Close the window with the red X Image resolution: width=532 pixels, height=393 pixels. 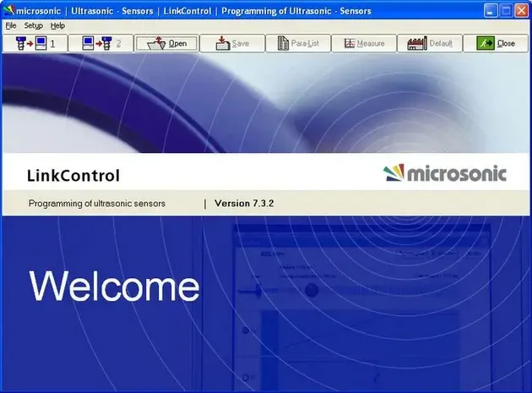520,10
